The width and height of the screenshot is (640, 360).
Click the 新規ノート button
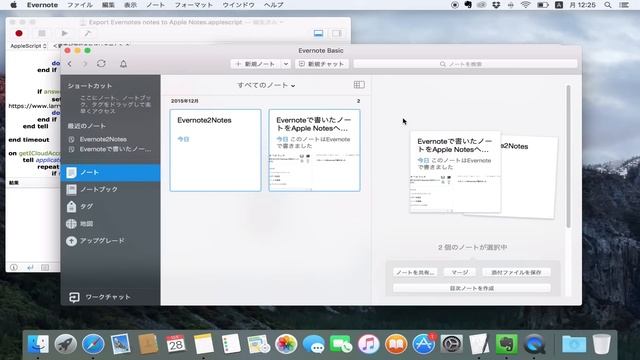coord(256,64)
